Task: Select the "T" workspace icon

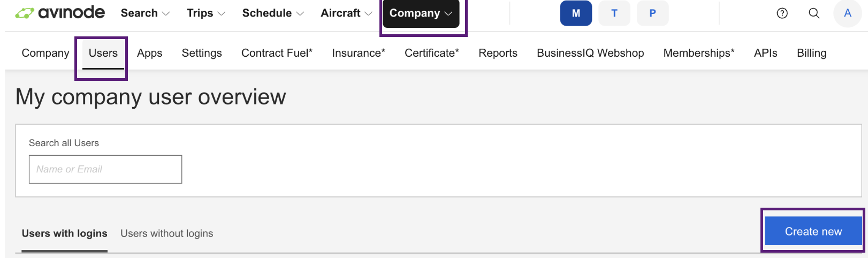Action: point(614,13)
